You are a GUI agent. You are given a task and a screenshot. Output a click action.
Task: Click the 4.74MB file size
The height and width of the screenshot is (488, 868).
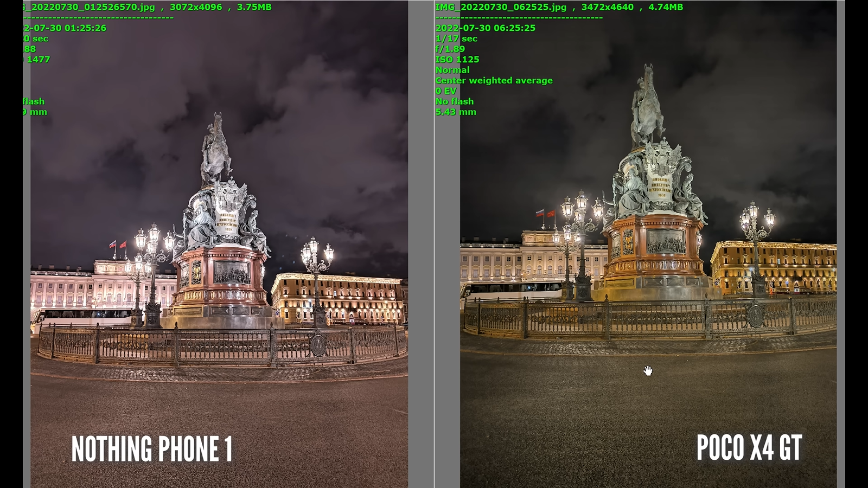click(666, 7)
